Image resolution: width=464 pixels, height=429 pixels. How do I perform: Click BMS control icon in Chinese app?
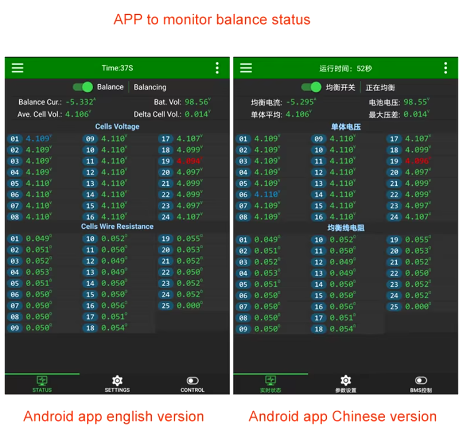tap(421, 380)
